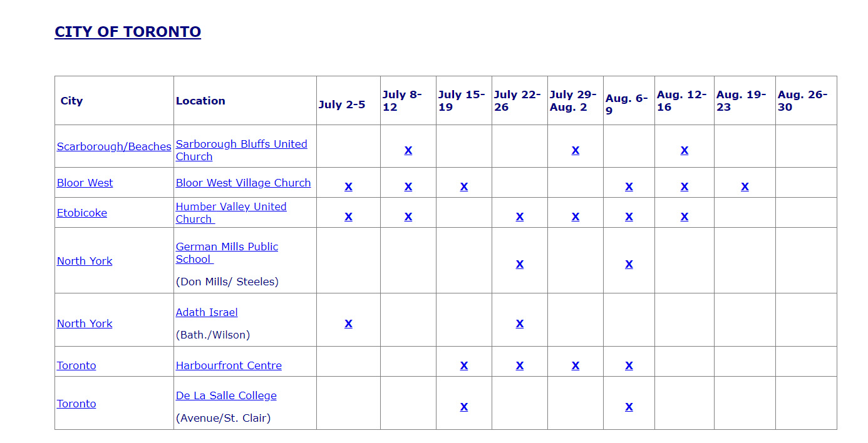Click North York link beside Adath Israel
The height and width of the screenshot is (443, 868).
[85, 323]
